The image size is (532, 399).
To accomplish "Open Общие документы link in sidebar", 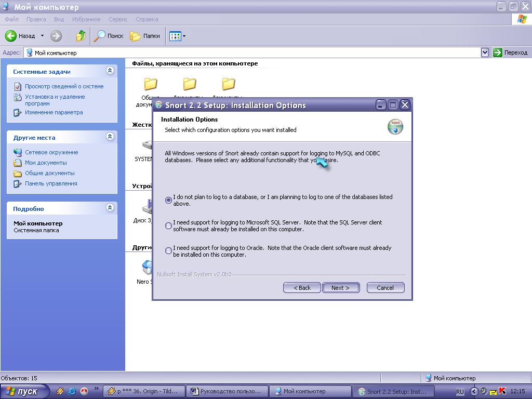I will (x=49, y=173).
